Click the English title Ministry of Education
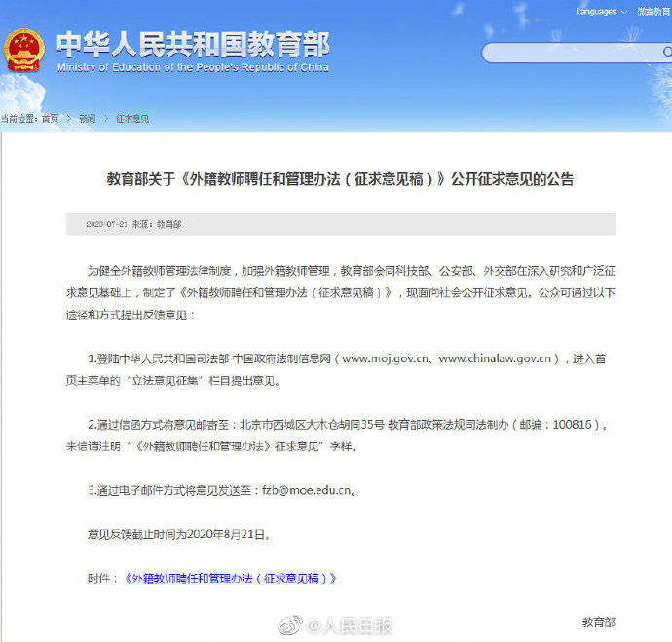 pyautogui.click(x=193, y=67)
